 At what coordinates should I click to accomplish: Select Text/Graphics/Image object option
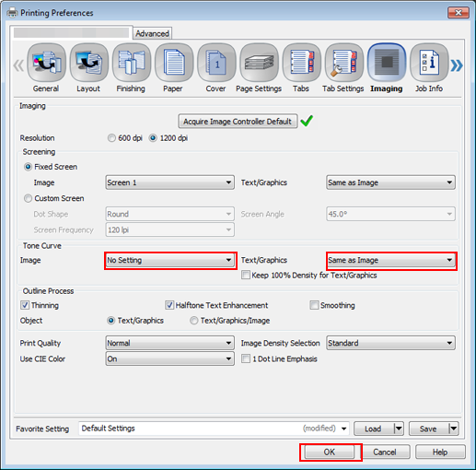coord(193,321)
